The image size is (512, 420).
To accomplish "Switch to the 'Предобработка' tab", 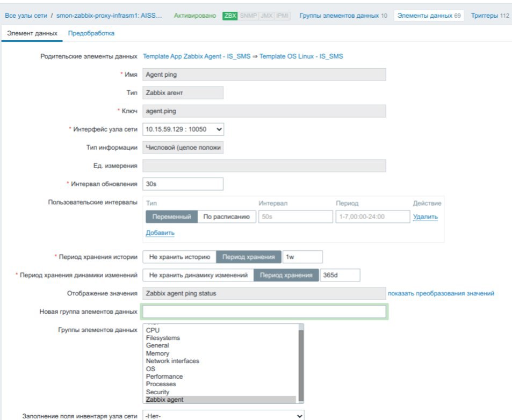I will [91, 33].
